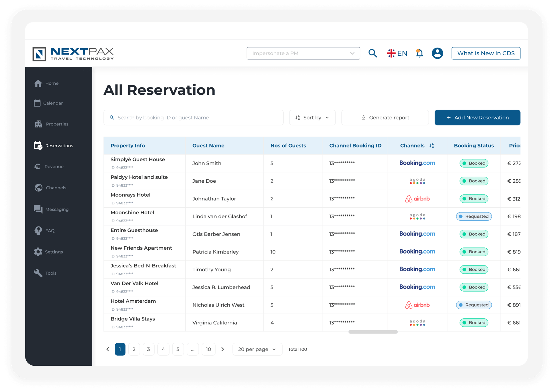
Task: Click the Reservations calendar-check icon
Action: [38, 145]
